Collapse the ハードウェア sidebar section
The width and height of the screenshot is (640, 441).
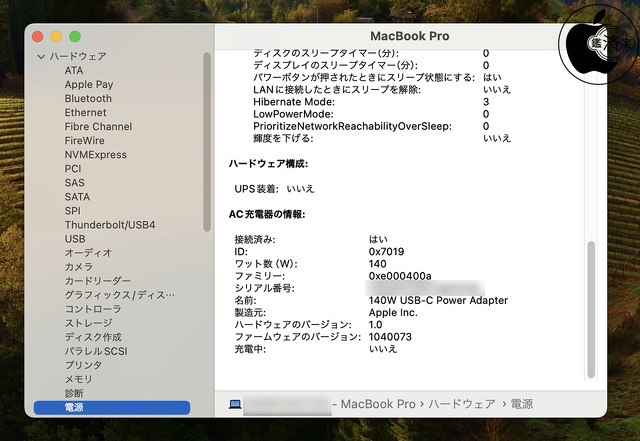[x=41, y=57]
